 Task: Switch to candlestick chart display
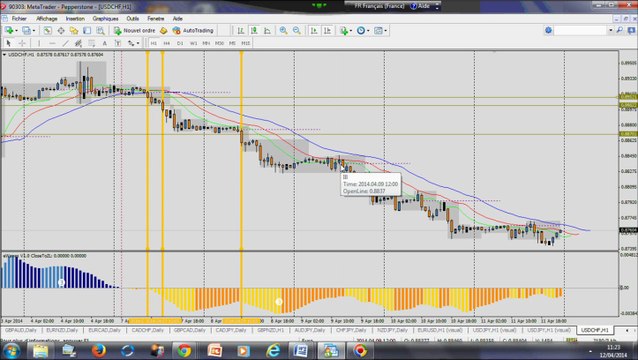pos(254,31)
